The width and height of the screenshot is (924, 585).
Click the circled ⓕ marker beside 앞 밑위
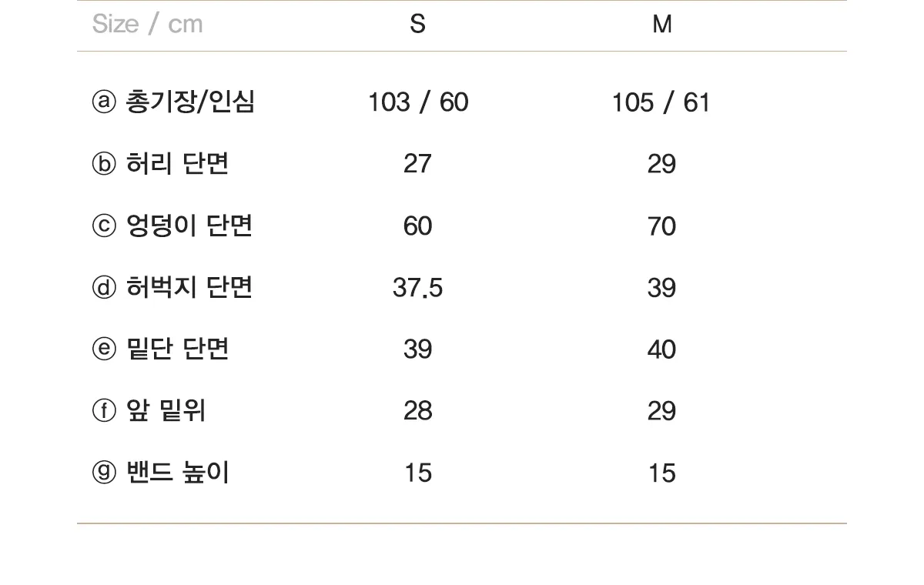[x=104, y=411]
